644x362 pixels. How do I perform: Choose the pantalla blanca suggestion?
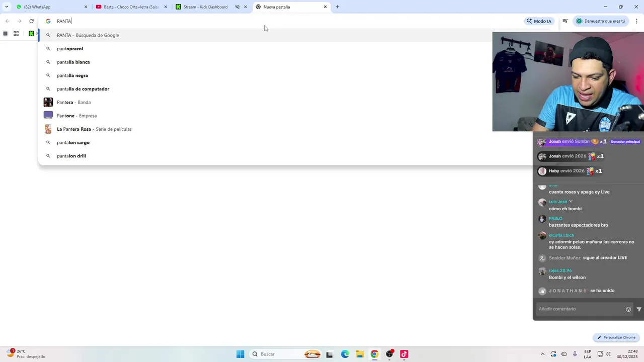pos(265,62)
